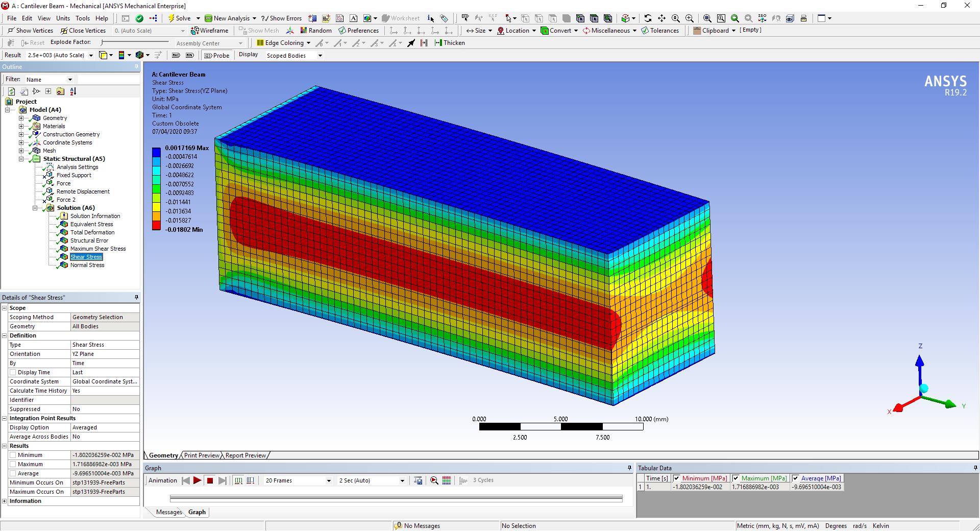Collapse the Solution (A6) tree node
Screen dimensions: 980x531
coord(35,208)
